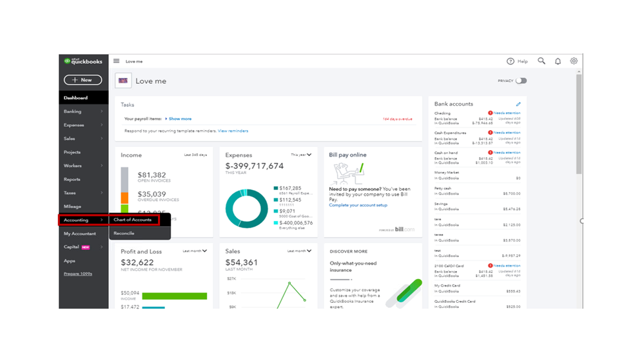Screen dimensions: 644x362
Task: Click the View reminders link
Action: click(233, 131)
